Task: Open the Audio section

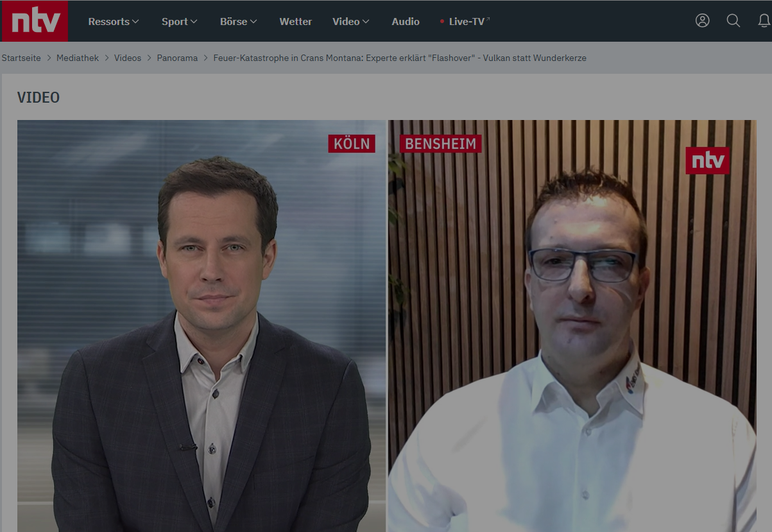Action: pos(405,21)
